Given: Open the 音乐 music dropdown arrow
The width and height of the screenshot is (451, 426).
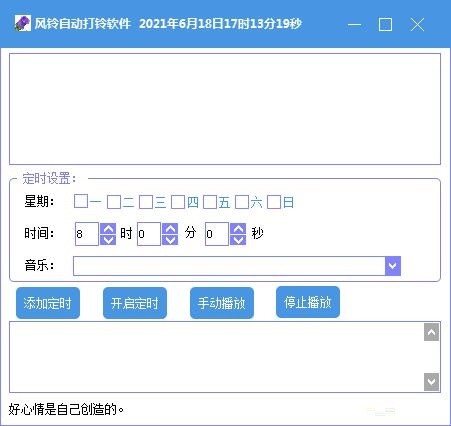Looking at the screenshot, I should pyautogui.click(x=393, y=266).
